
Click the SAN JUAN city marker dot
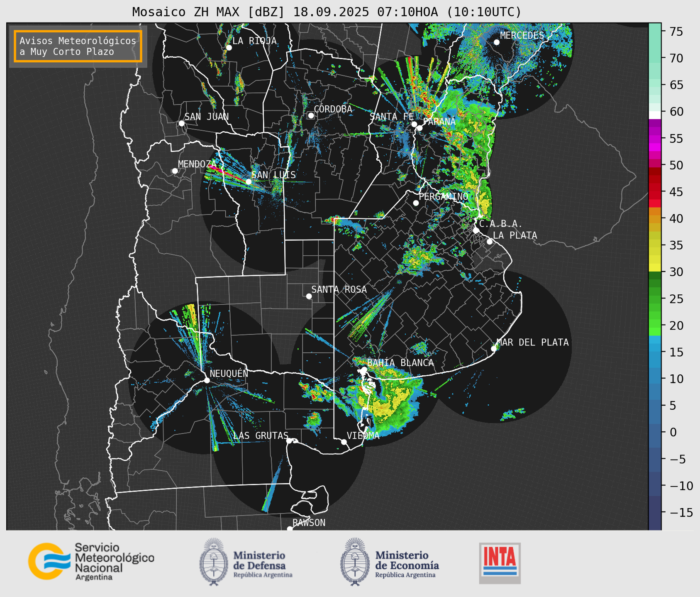click(x=181, y=123)
